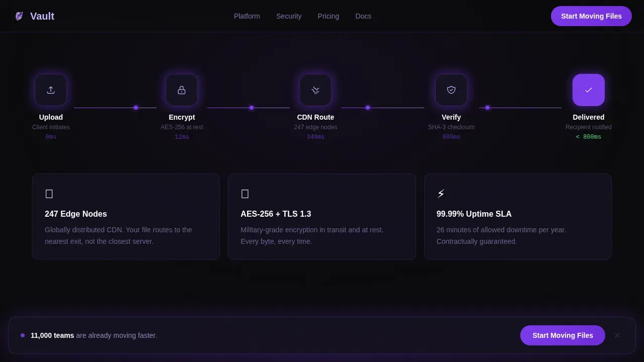644x362 pixels.
Task: Select the Verify shield icon
Action: (x=451, y=90)
